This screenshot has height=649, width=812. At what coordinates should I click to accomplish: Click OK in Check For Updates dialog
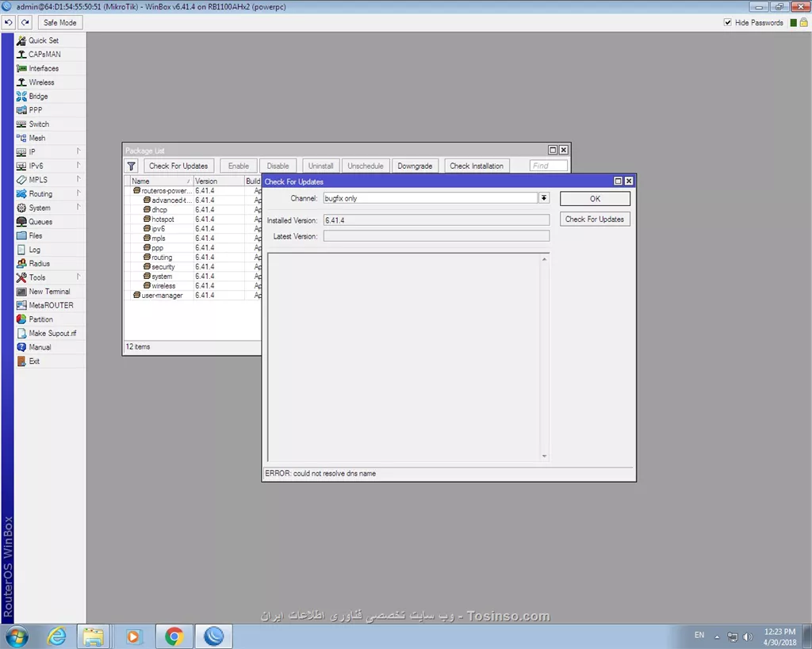pos(595,199)
